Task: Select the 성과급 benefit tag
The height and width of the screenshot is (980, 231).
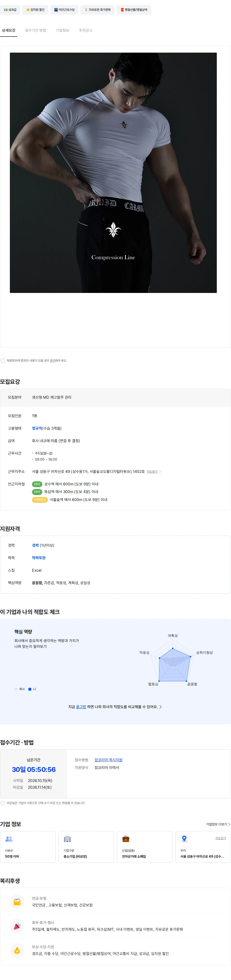Action: click(10, 10)
